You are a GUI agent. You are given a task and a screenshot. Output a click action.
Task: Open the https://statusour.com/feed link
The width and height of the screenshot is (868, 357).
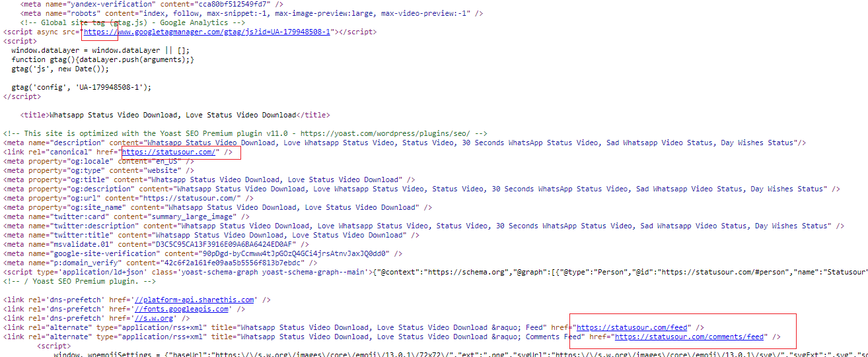tap(633, 327)
